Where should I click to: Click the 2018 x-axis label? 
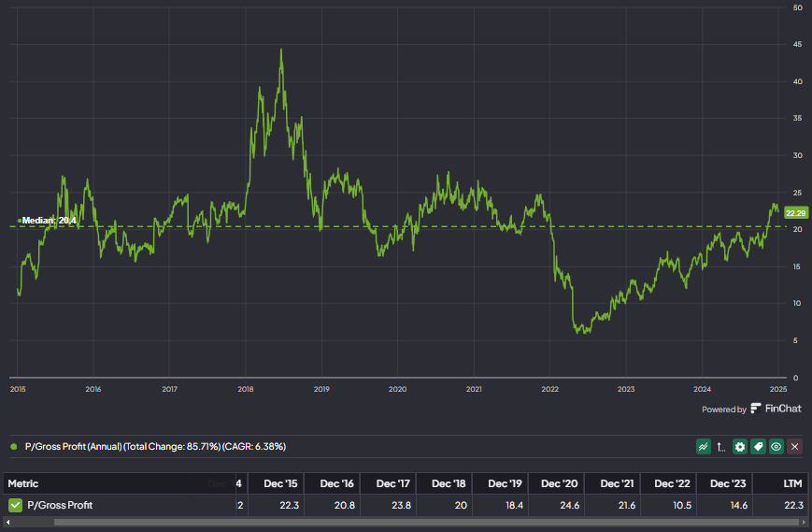[x=246, y=389]
